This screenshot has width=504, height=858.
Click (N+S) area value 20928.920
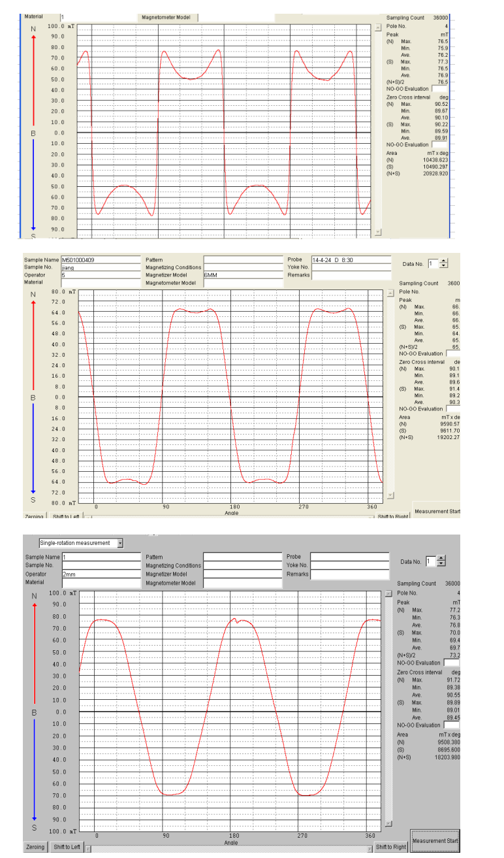point(435,174)
